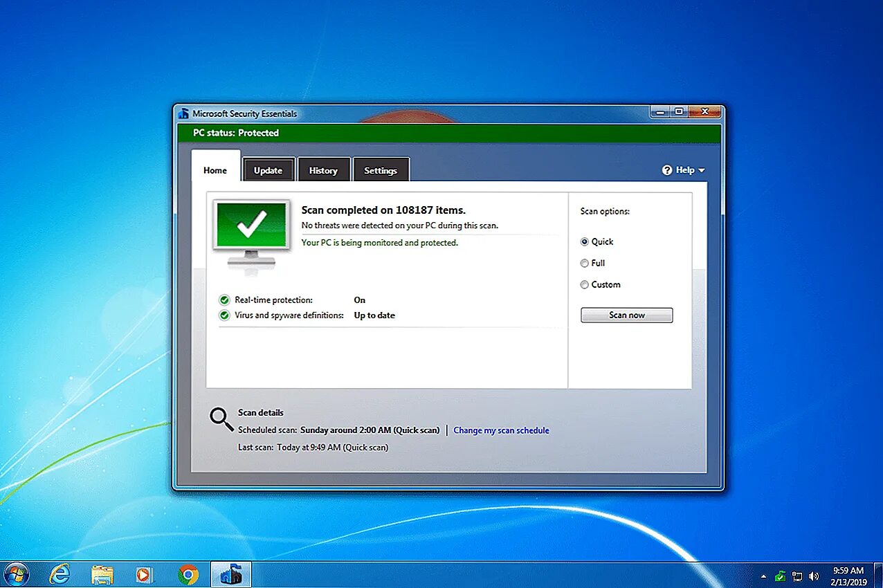Select the Quick scan option
This screenshot has width=883, height=588.
tap(585, 242)
